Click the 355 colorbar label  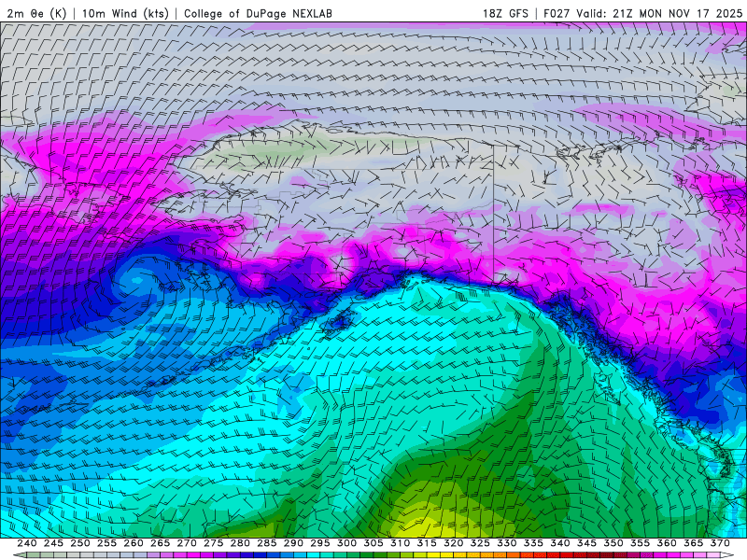pyautogui.click(x=641, y=543)
